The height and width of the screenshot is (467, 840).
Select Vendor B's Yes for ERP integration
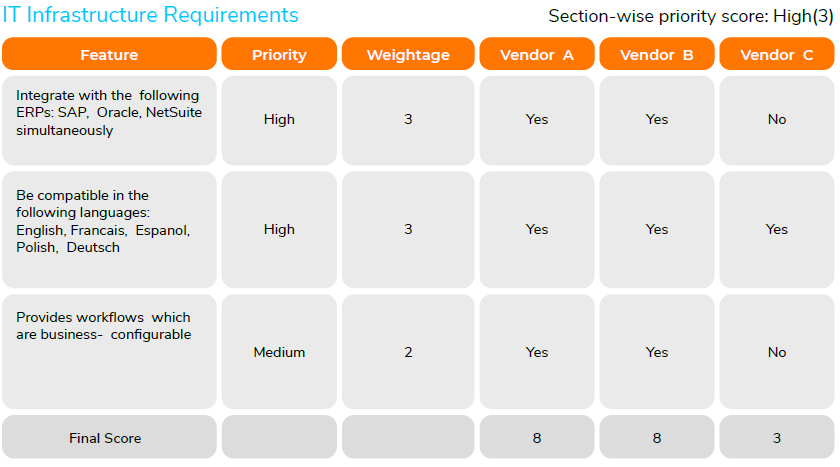(657, 120)
